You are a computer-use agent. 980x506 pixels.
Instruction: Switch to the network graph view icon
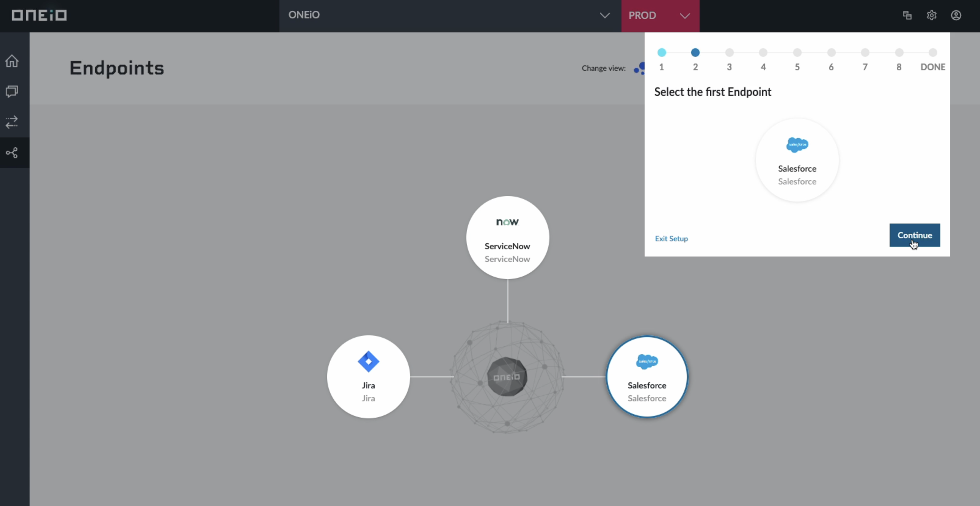(639, 68)
